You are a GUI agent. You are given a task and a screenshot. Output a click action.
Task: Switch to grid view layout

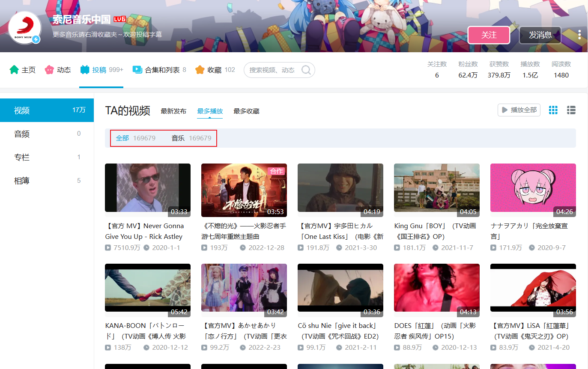pyautogui.click(x=553, y=110)
